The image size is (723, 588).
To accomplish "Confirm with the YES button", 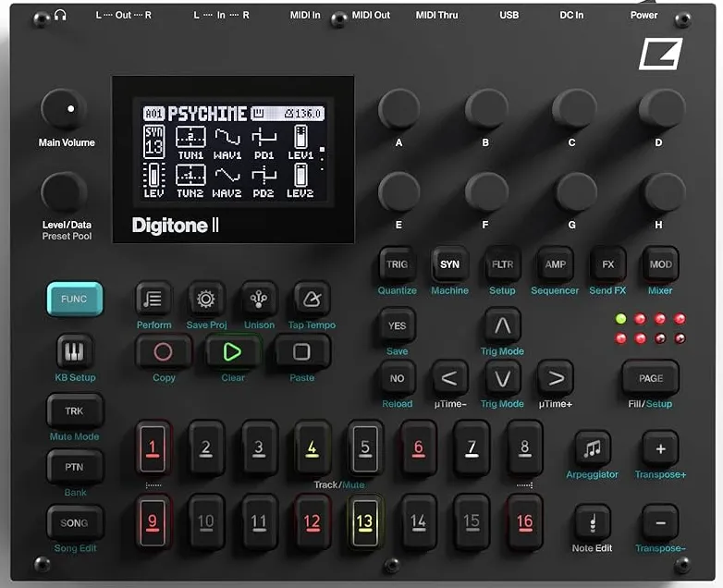I will [397, 325].
